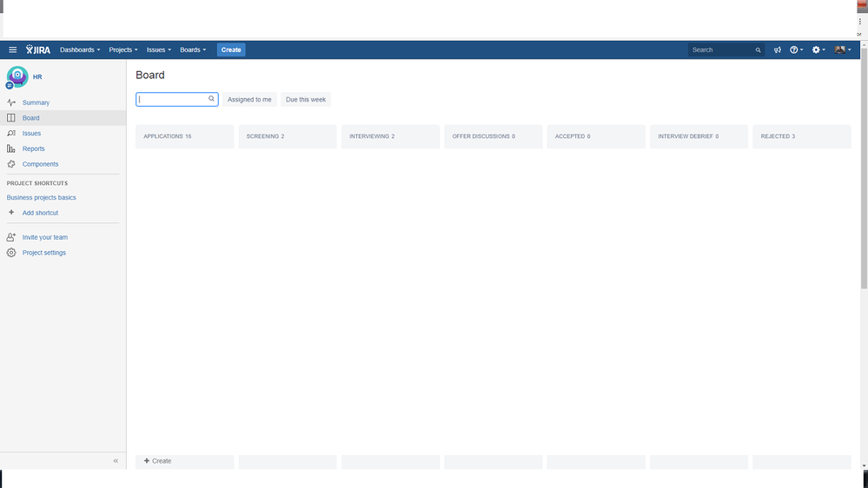
Task: Click the JIRA logo
Action: click(x=37, y=49)
